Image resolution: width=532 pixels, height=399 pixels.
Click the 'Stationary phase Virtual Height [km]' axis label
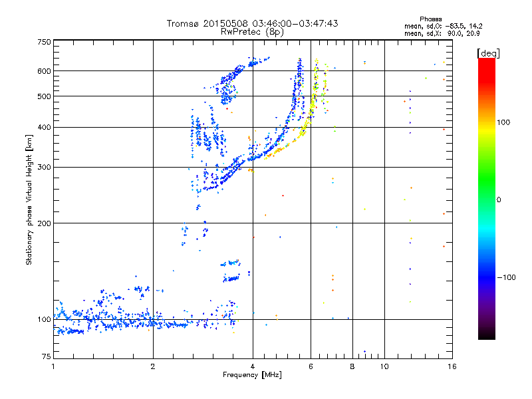(29, 199)
